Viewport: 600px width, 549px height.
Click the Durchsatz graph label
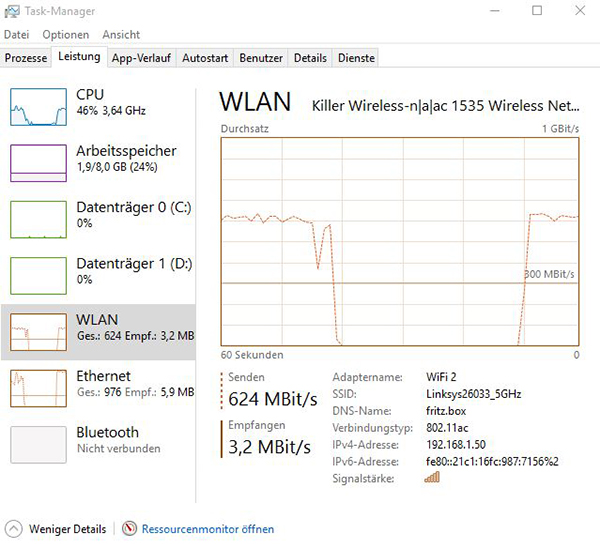pyautogui.click(x=245, y=129)
